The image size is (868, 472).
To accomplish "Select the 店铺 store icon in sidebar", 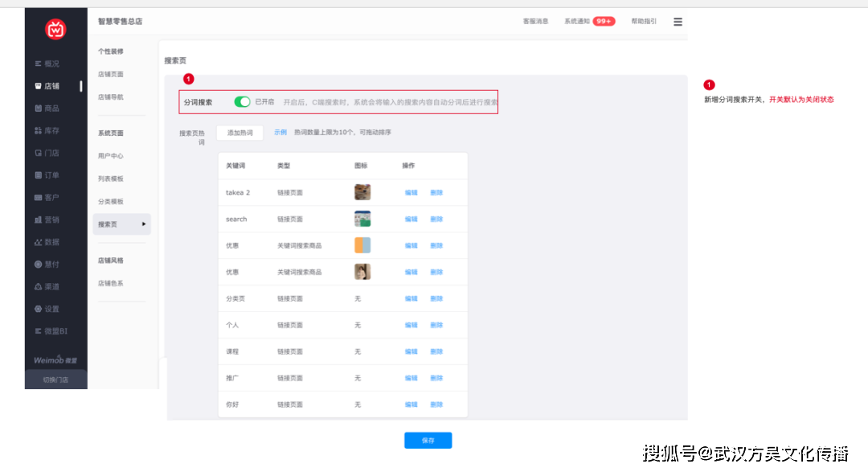I will pyautogui.click(x=39, y=86).
